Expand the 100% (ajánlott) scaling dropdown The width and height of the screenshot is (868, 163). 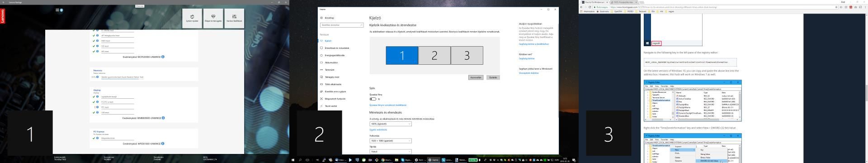391,124
